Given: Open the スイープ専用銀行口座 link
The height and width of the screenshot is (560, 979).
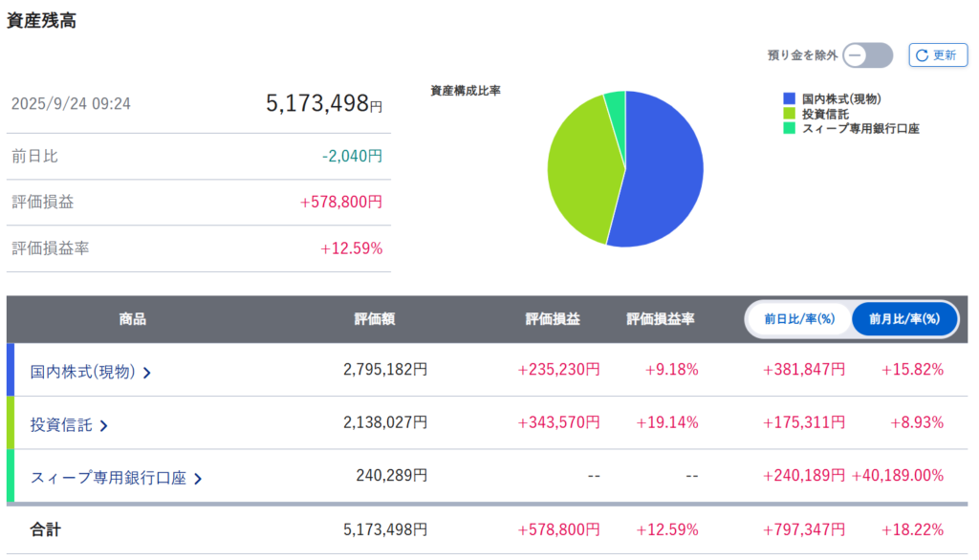Looking at the screenshot, I should 108,477.
